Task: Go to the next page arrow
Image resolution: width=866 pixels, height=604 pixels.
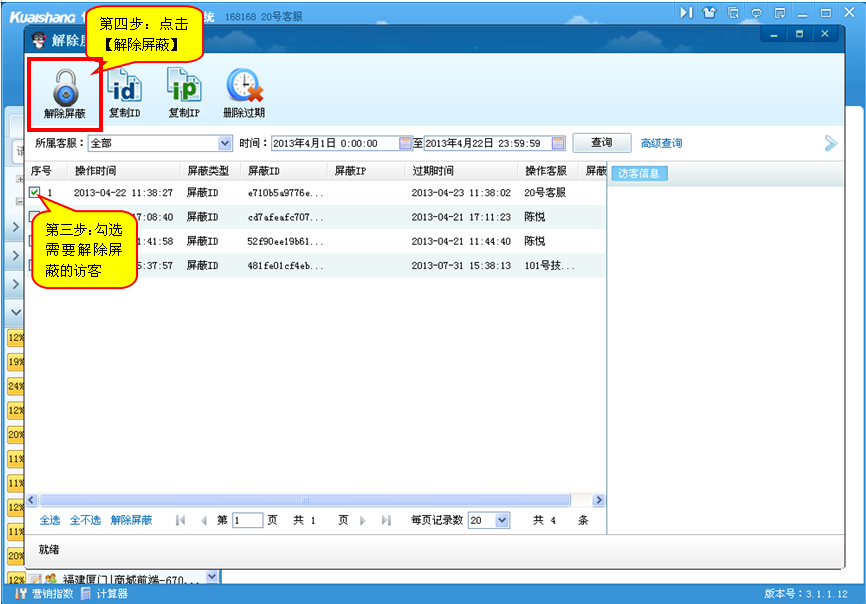Action: pyautogui.click(x=363, y=521)
